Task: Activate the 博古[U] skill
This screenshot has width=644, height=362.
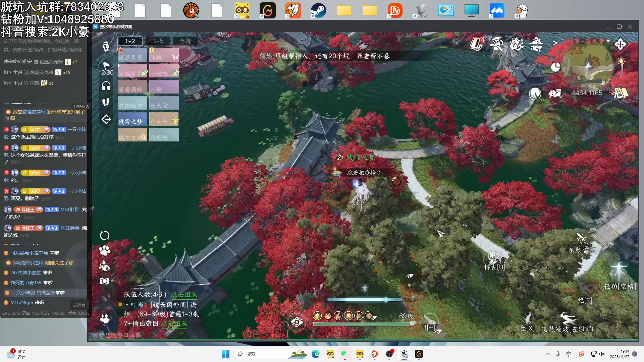Action: [494, 261]
